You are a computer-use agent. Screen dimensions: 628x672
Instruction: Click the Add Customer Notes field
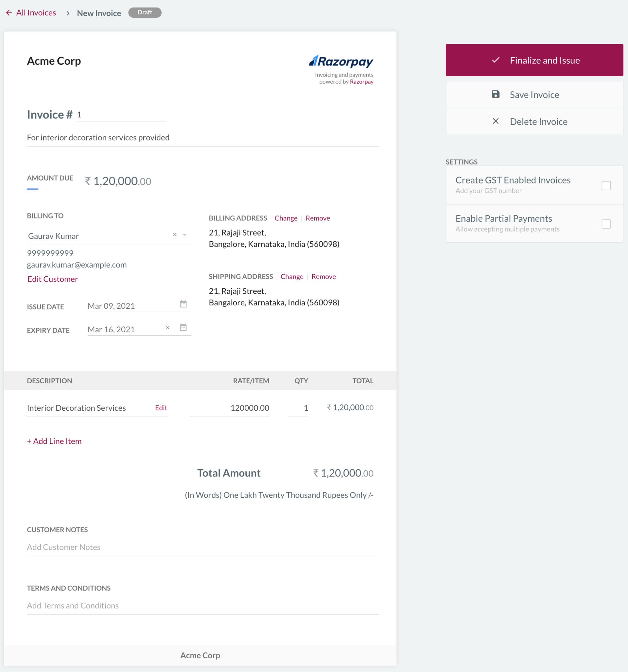click(203, 547)
